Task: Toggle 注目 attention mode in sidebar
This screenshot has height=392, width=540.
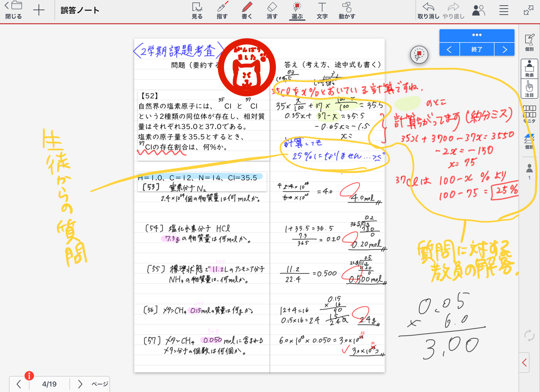Action: pos(529,89)
